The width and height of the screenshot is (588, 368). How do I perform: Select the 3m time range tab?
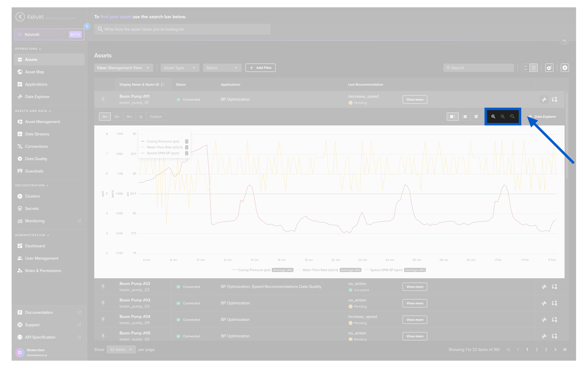click(x=117, y=117)
